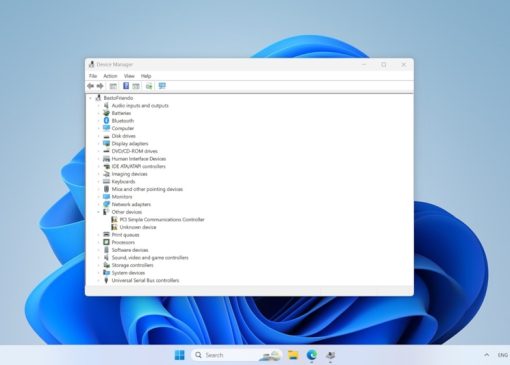Click the Back arrow in Device Manager toolbar
This screenshot has height=365, width=510.
[x=90, y=86]
